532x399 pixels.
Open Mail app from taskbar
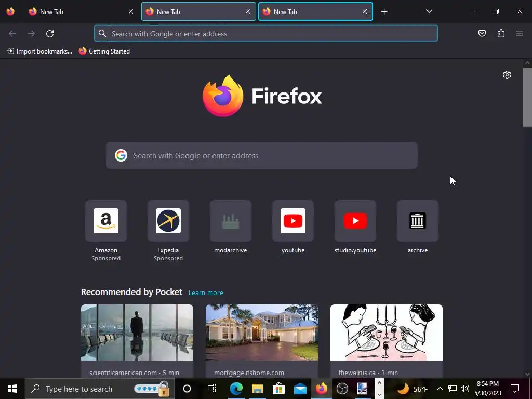point(300,389)
